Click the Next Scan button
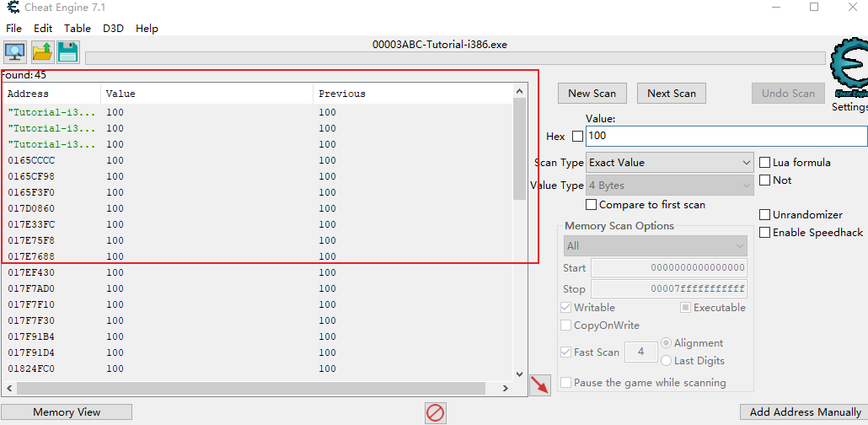Viewport: 868px width, 425px height. tap(672, 93)
